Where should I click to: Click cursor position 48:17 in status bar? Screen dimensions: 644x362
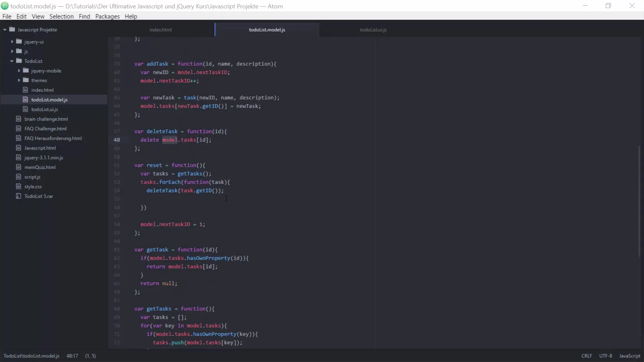[72, 356]
